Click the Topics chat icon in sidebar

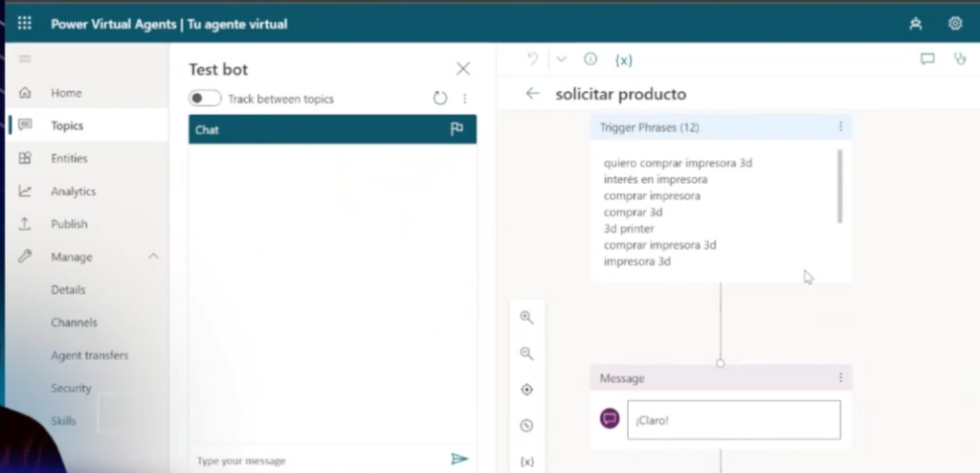25,125
